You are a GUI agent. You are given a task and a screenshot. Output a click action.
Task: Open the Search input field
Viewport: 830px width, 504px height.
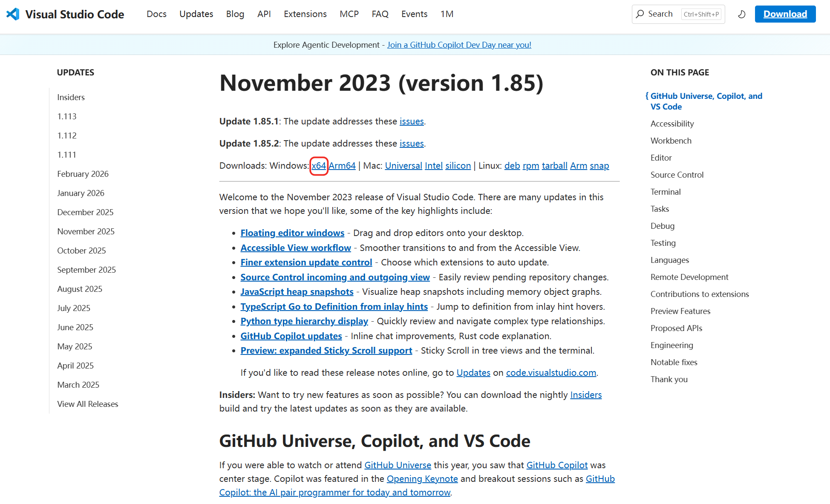pyautogui.click(x=664, y=14)
